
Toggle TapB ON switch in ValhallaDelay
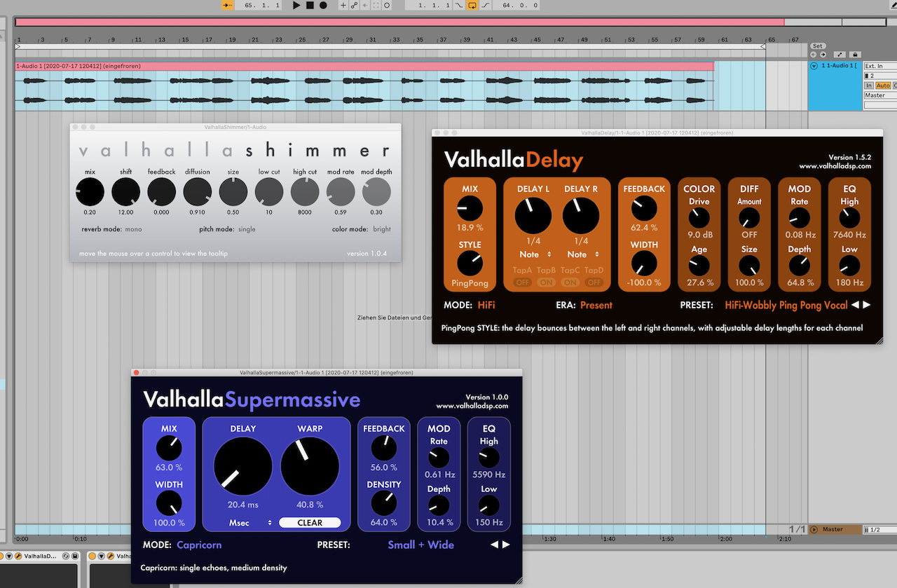pos(547,282)
